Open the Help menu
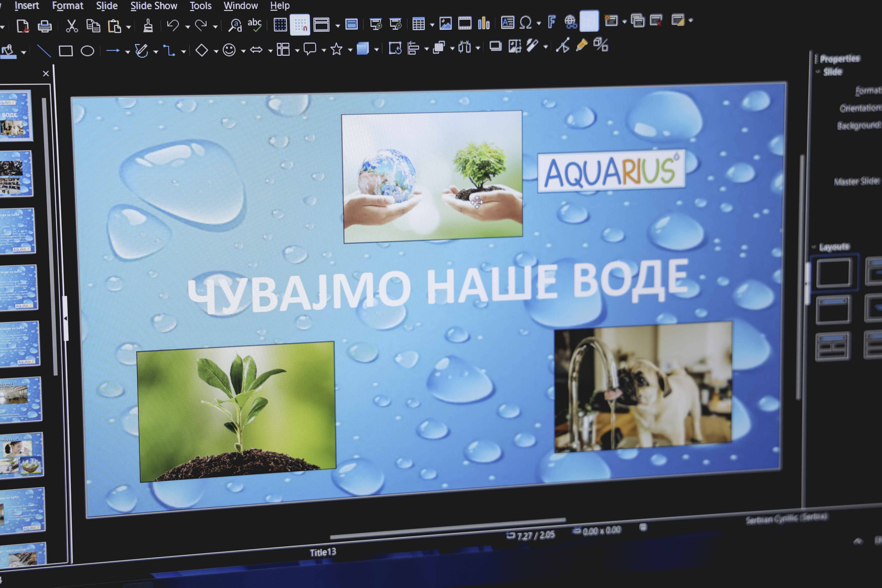This screenshot has width=882, height=588. tap(280, 6)
